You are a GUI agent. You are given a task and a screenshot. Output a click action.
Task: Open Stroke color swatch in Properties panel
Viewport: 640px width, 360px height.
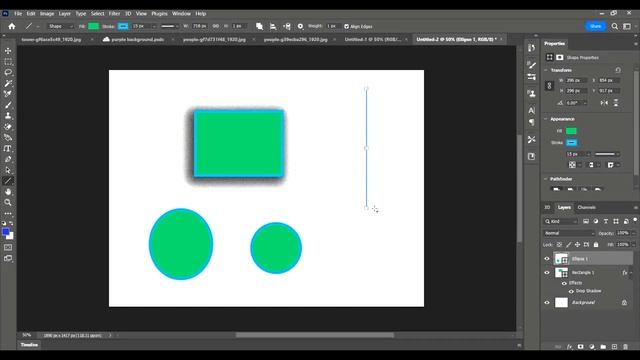571,142
